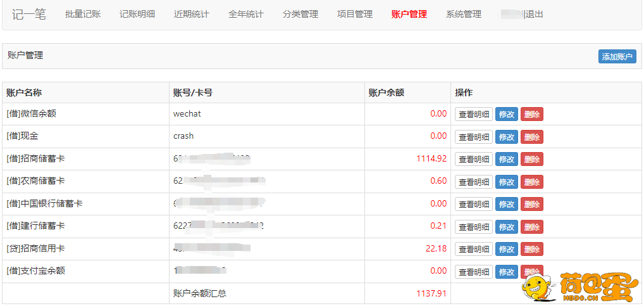The height and width of the screenshot is (306, 644).
Task: Edit the 招商储蓄卡 account
Action: 507,159
